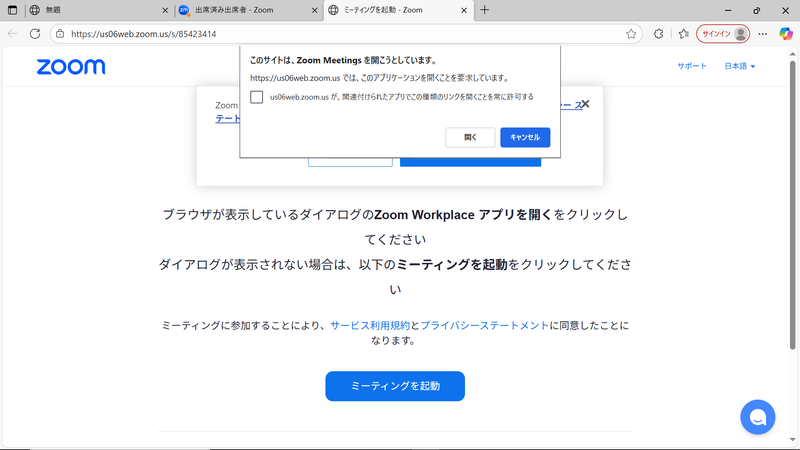View site information lock icon
This screenshot has width=800, height=450.
tap(60, 34)
